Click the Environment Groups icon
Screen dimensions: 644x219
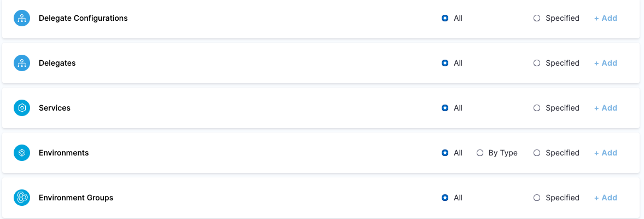[x=22, y=198]
